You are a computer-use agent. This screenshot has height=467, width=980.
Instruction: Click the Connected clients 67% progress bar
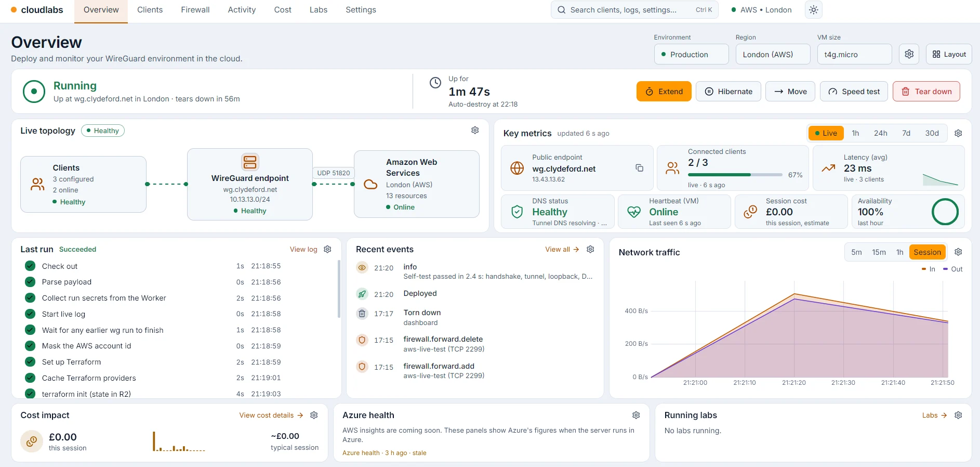(735, 175)
